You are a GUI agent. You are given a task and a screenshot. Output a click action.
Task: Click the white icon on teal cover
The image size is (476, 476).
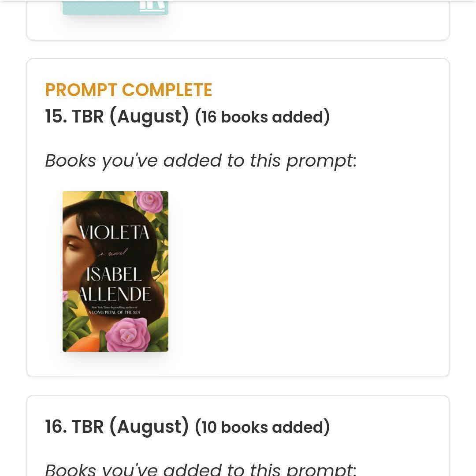[152, 5]
